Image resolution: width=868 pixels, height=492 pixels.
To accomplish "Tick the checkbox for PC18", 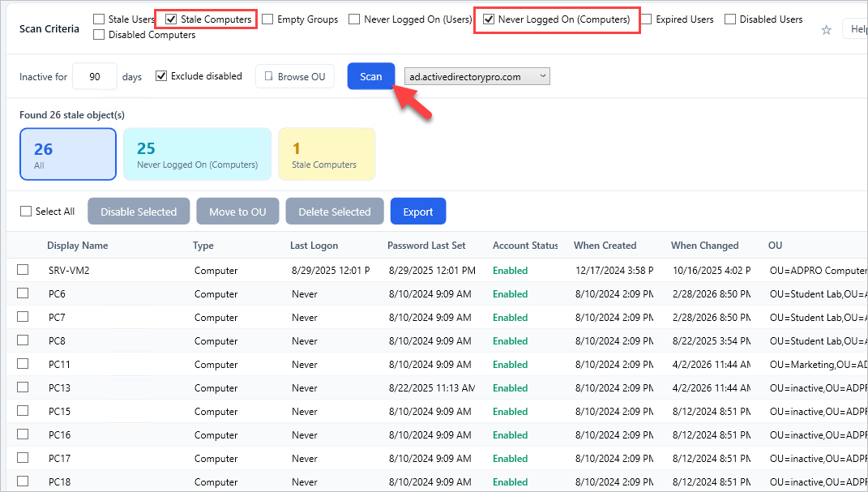I will [23, 481].
